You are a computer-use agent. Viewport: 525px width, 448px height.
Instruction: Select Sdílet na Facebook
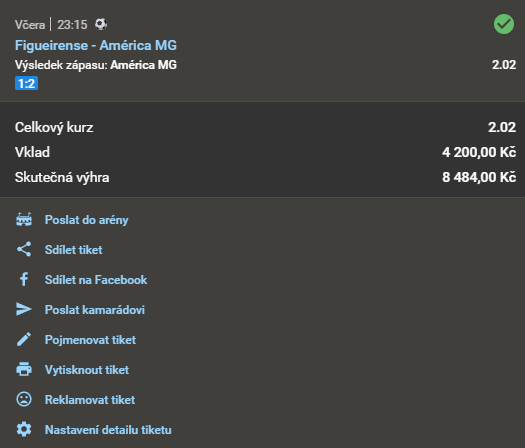tap(96, 280)
